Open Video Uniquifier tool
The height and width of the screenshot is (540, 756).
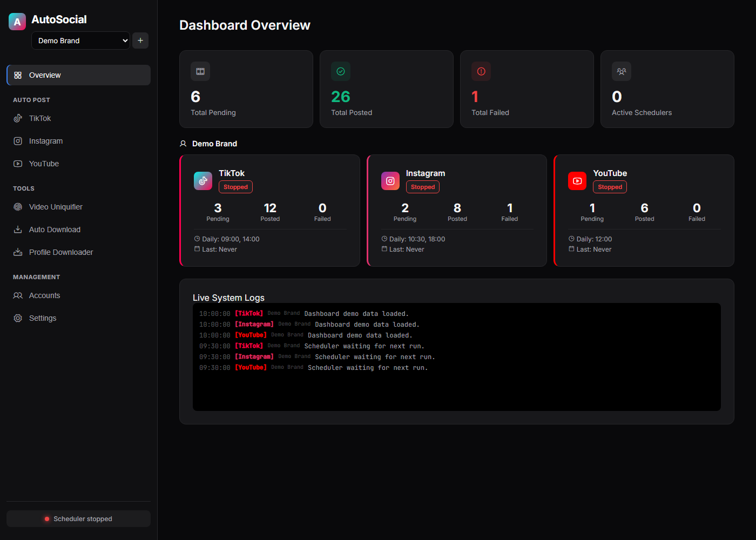78,207
